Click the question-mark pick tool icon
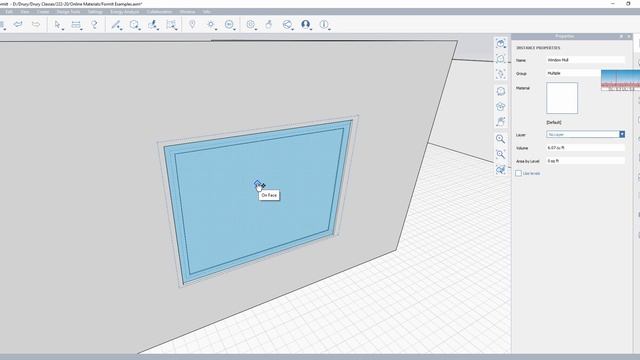Viewport: 640px width, 360px height. 94,24
